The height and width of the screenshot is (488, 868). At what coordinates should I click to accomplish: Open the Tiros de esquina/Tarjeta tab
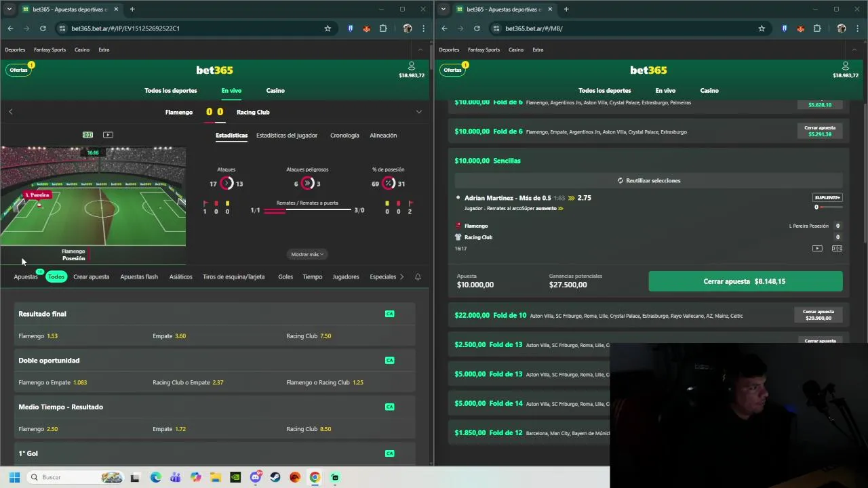point(233,277)
